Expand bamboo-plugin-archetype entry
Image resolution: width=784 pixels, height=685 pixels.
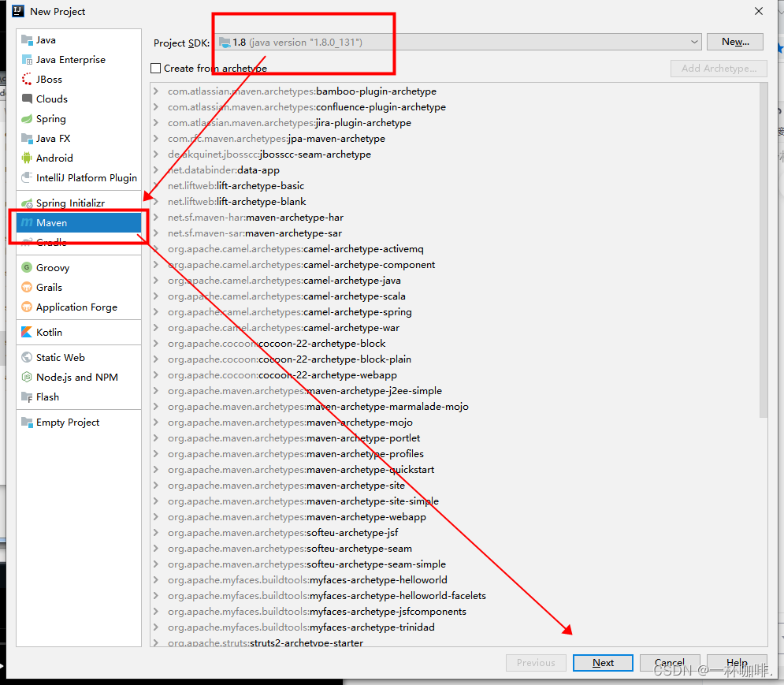[x=156, y=91]
